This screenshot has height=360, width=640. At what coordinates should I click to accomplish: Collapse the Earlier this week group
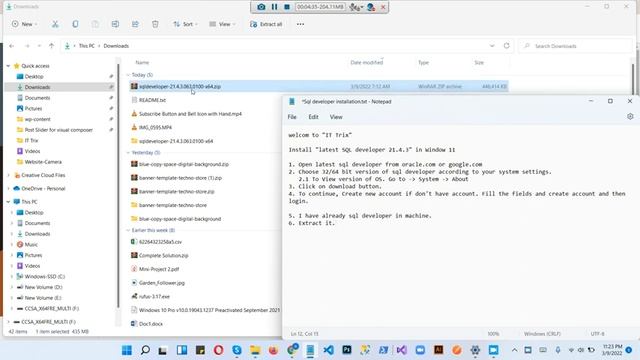(128, 230)
